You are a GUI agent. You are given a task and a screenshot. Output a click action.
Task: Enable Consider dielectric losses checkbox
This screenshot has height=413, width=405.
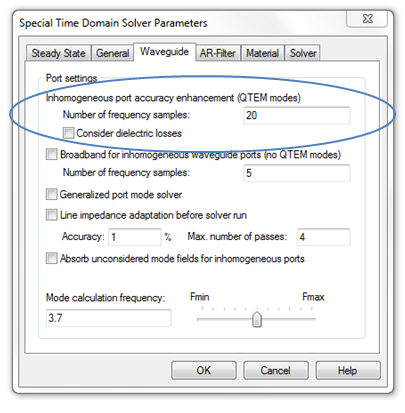pos(68,133)
